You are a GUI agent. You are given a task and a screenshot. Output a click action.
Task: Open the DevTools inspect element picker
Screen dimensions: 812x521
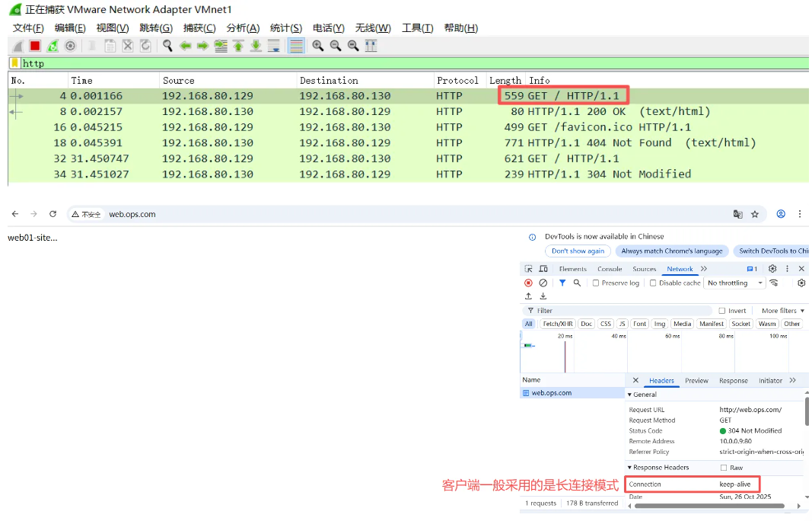pos(528,269)
